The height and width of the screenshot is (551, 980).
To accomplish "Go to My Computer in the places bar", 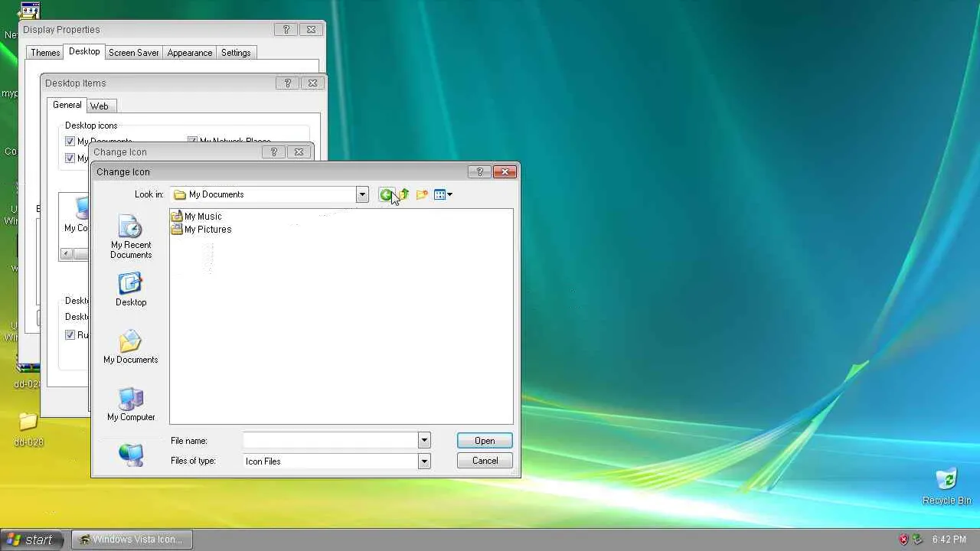I will 131,404.
